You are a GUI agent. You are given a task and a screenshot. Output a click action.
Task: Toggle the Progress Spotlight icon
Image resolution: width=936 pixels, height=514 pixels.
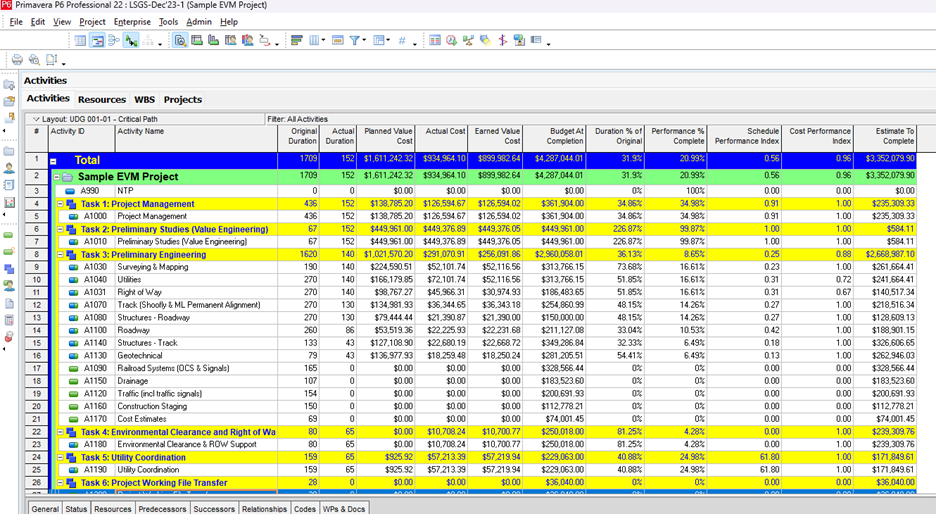tap(485, 41)
